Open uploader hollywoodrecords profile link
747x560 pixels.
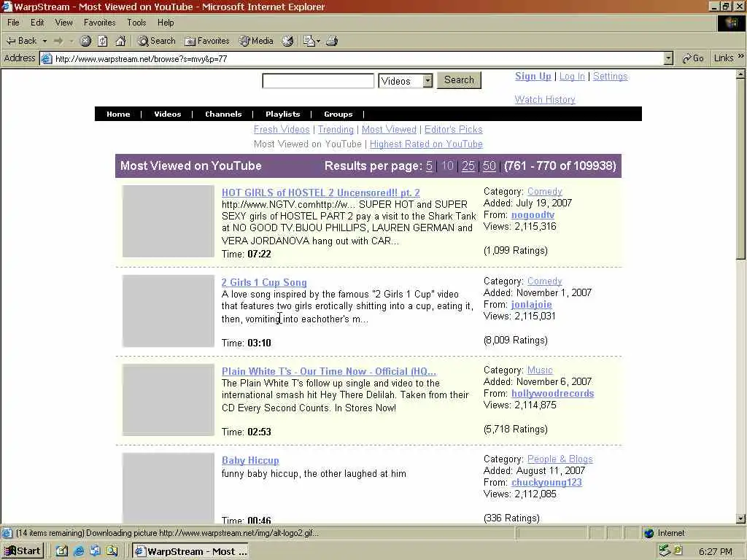[553, 393]
